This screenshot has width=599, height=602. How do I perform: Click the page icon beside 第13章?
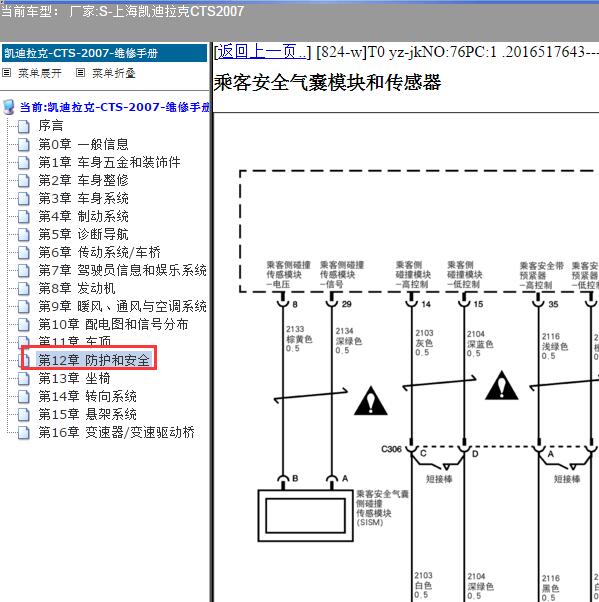[23, 379]
